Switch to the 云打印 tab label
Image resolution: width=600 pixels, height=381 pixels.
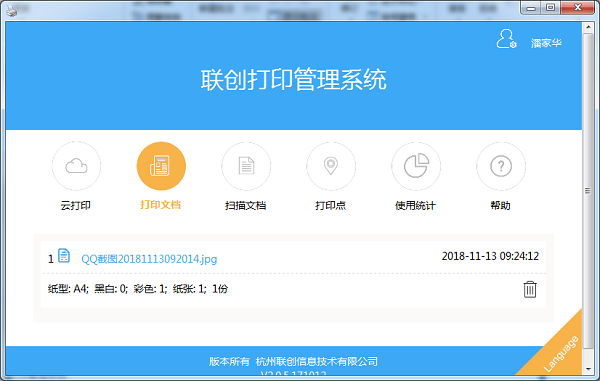pos(76,205)
